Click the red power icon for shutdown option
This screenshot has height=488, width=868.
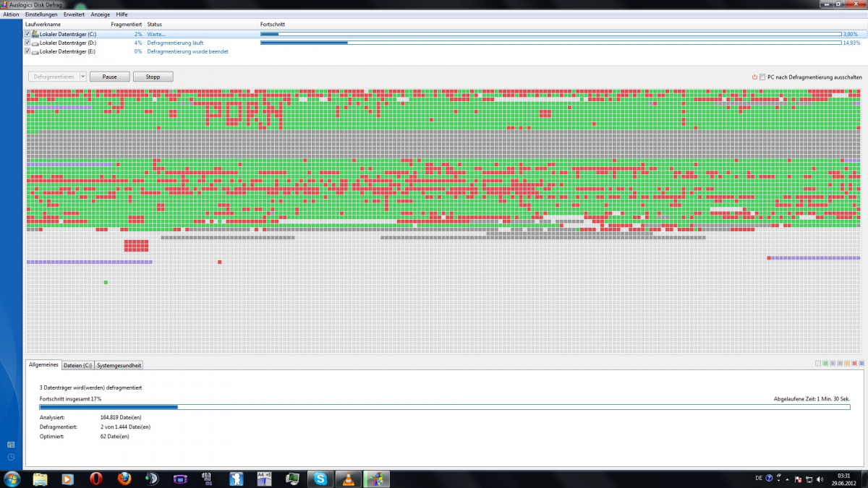coord(754,77)
